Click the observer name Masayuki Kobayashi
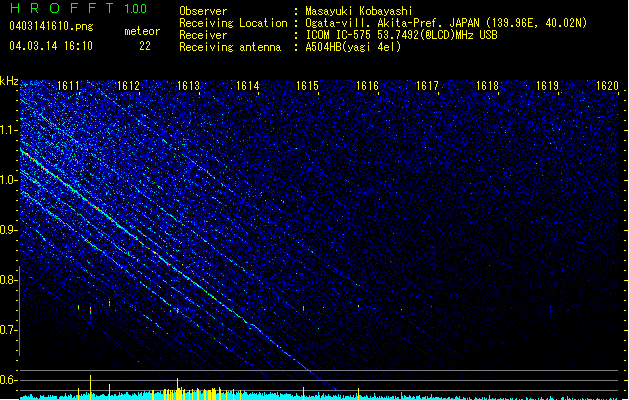This screenshot has width=629, height=400. tap(359, 11)
